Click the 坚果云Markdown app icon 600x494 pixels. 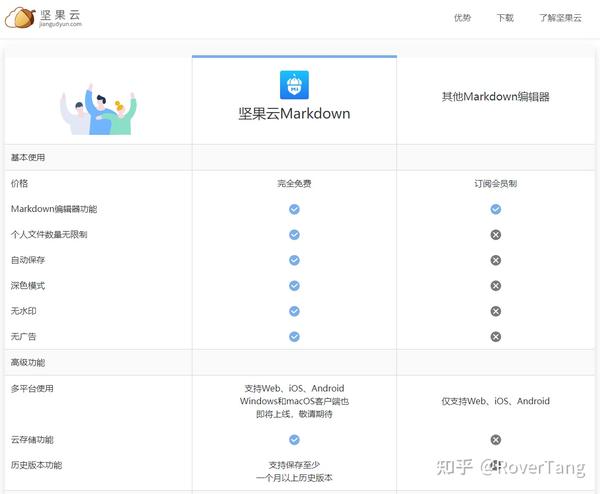pos(294,85)
